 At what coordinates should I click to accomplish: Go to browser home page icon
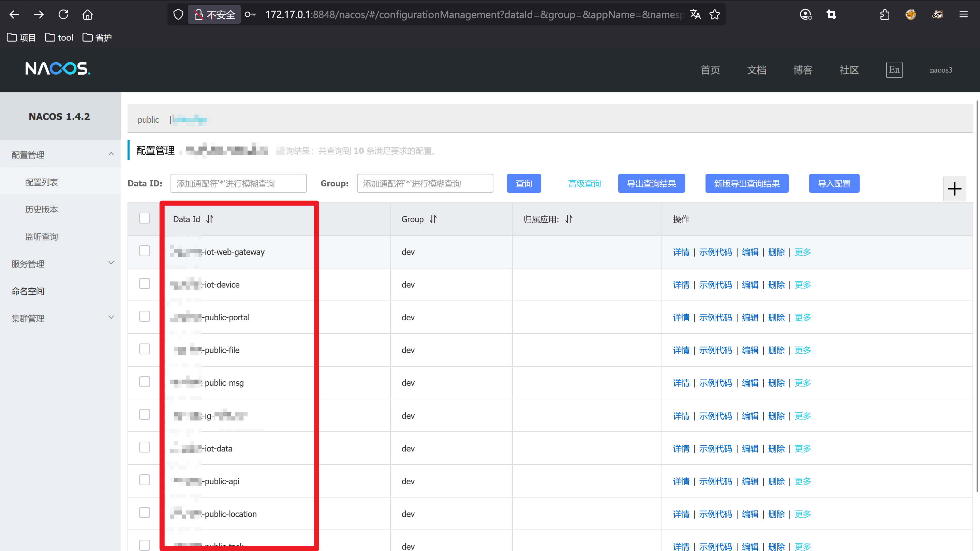tap(88, 14)
